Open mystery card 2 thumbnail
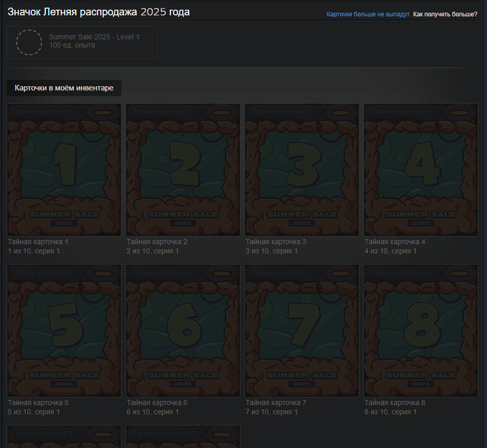 click(183, 170)
